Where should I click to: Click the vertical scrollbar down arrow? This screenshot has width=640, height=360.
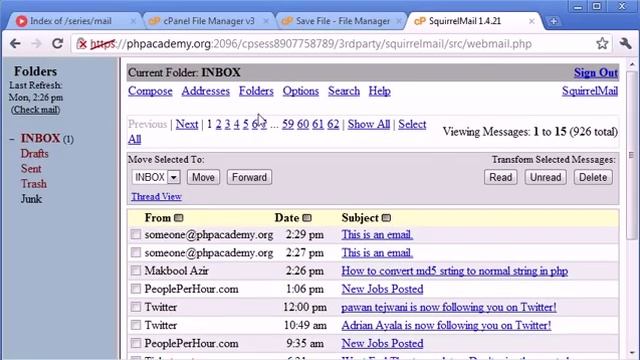[x=632, y=353]
